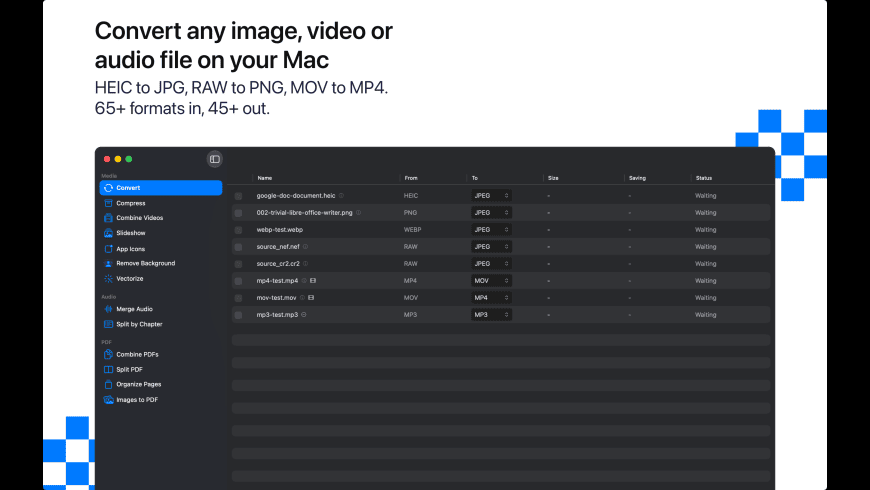Toggle the sidebar visibility icon
This screenshot has height=490, width=870.
click(215, 159)
